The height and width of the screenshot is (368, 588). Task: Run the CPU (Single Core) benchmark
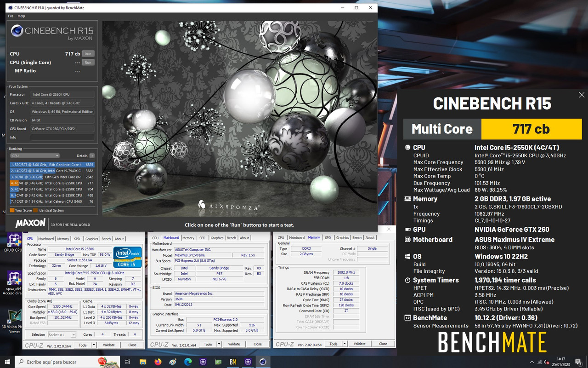tap(88, 63)
